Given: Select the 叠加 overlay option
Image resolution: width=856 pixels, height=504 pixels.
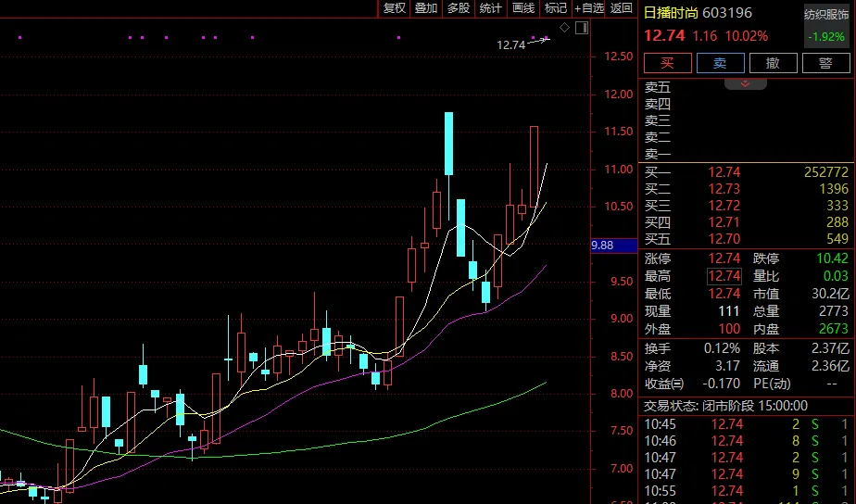Looking at the screenshot, I should click(x=426, y=8).
